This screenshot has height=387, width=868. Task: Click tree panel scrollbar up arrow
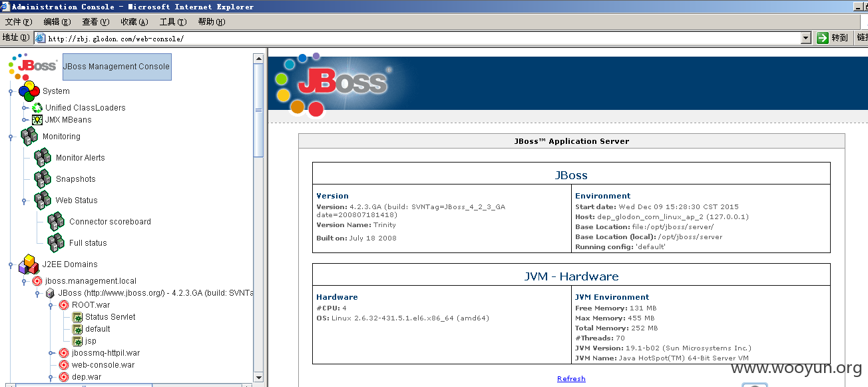click(258, 59)
